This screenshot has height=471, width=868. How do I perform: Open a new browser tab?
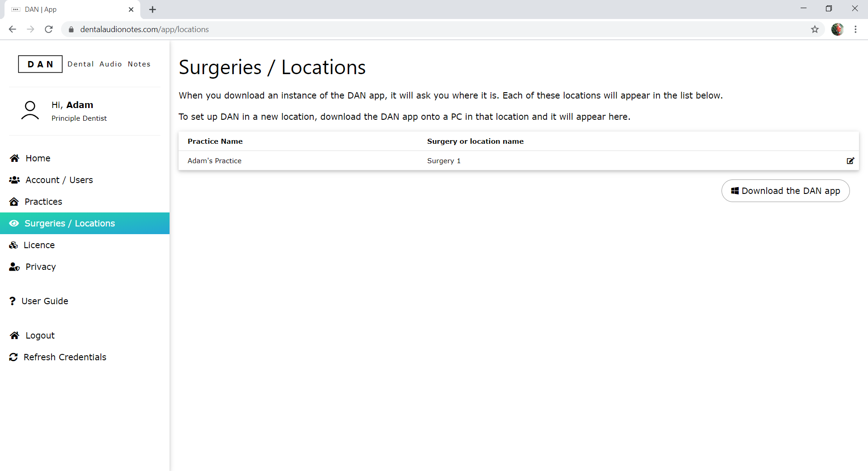pos(152,9)
